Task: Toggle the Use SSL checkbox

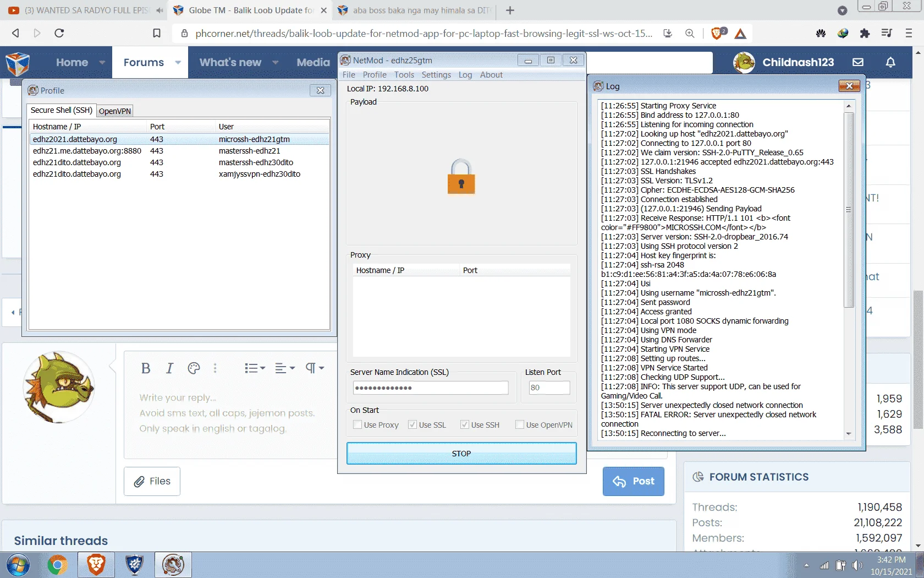Action: point(413,424)
